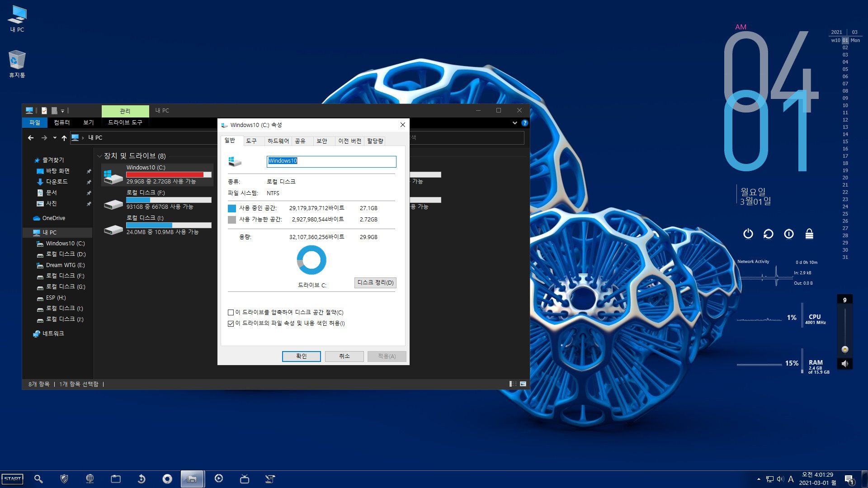Switch to the 이전 버전 tab
This screenshot has height=488, width=868.
click(x=350, y=141)
